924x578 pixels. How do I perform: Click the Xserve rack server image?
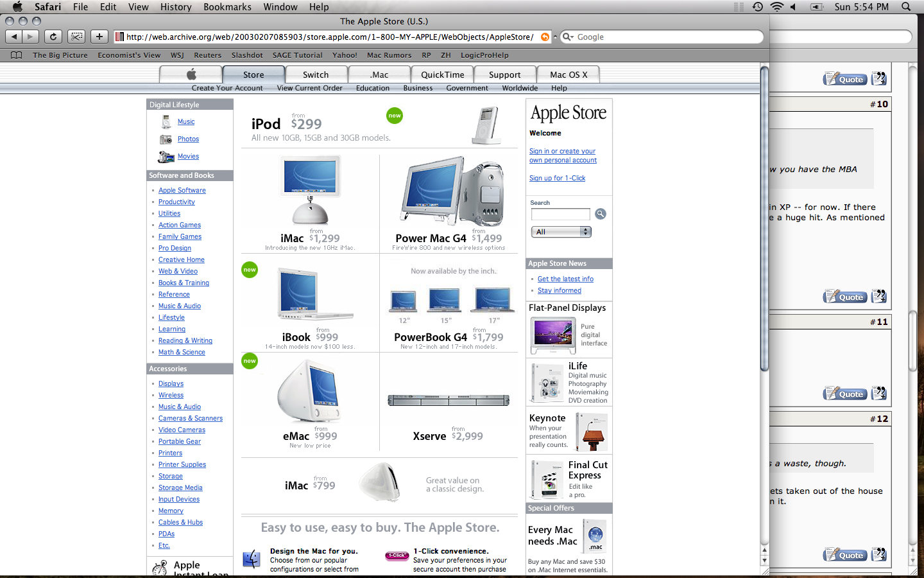449,401
